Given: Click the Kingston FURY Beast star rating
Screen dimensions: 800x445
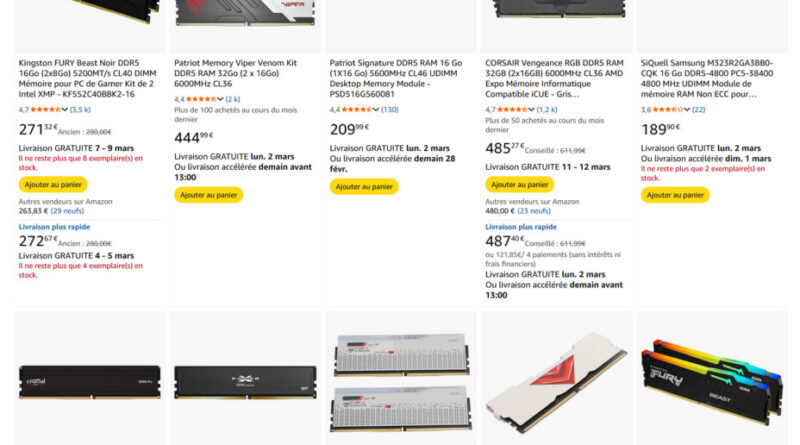Looking at the screenshot, I should coord(46,109).
